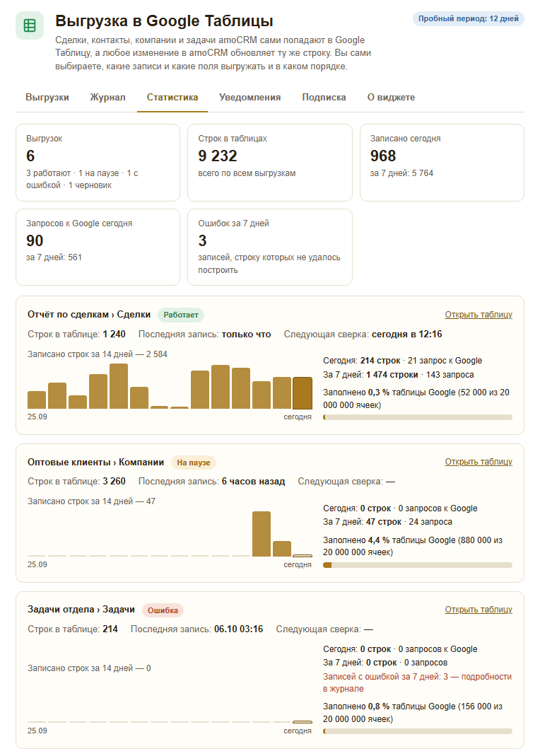540x756 pixels.
Task: Click text За 7 дней: 47 строк
Action: [363, 522]
